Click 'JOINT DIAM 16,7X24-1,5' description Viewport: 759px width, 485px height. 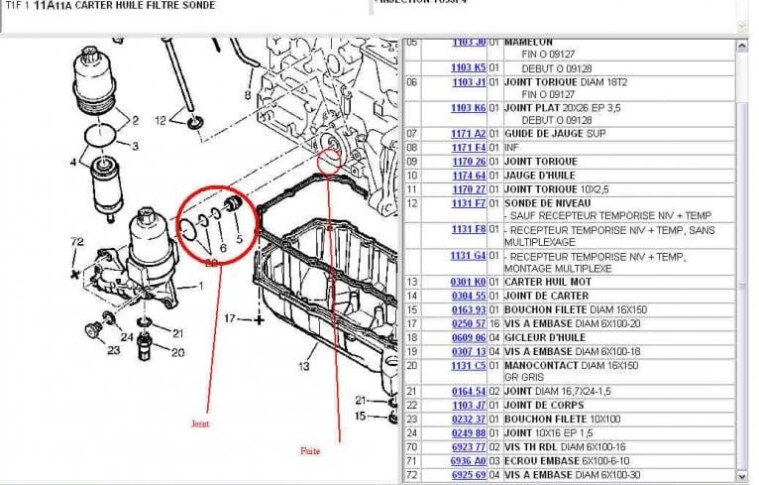(558, 391)
